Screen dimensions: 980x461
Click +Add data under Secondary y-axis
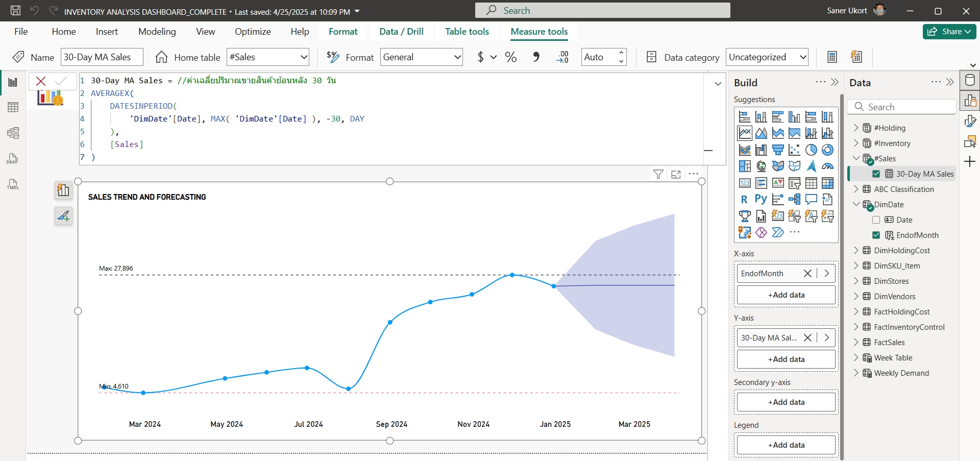tap(786, 402)
